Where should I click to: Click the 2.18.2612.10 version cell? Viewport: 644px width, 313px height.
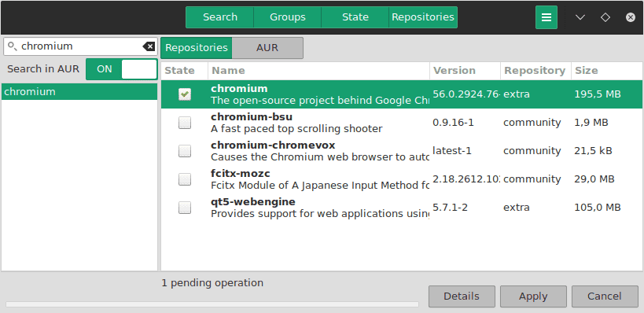466,179
